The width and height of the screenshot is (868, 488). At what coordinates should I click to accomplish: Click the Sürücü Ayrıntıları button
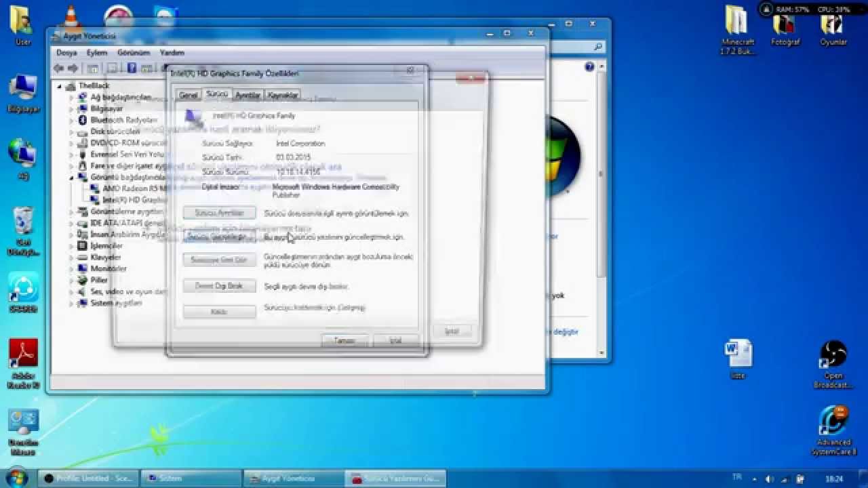pyautogui.click(x=219, y=213)
